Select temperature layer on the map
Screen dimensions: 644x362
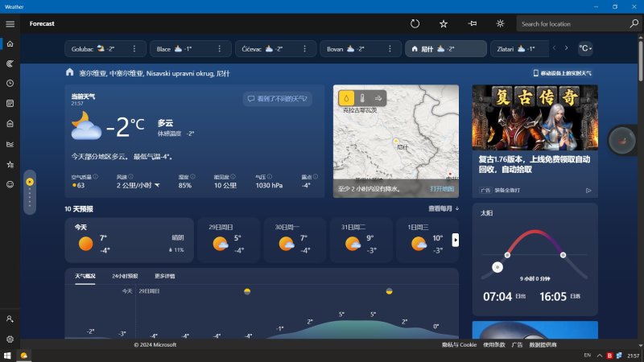point(363,98)
